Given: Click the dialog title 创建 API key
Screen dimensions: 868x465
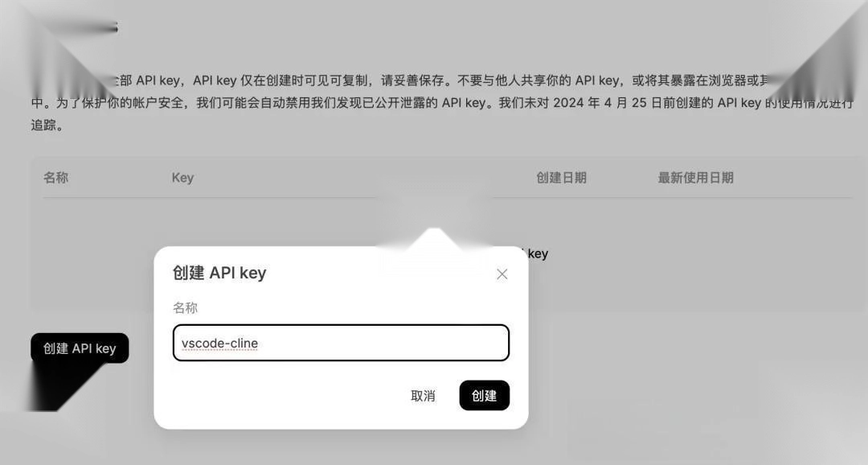Looking at the screenshot, I should (x=219, y=273).
